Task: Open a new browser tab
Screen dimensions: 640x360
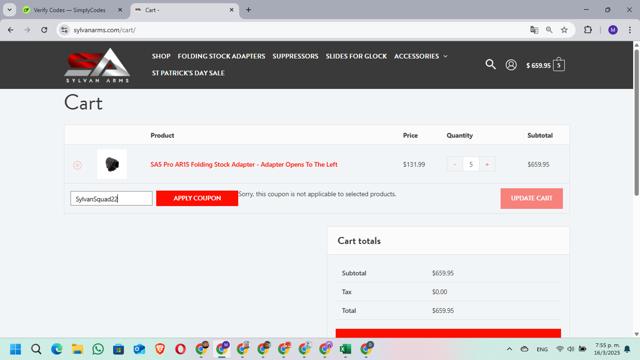Action: coord(248,10)
